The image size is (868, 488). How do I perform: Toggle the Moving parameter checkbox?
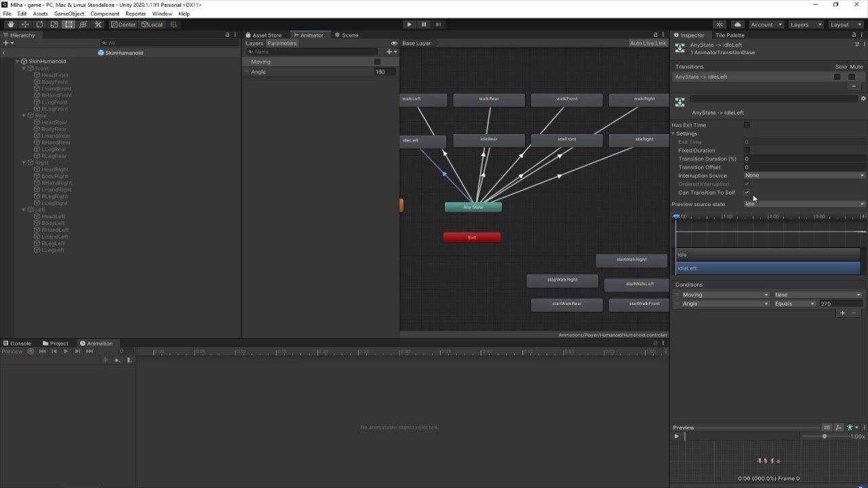tap(378, 62)
